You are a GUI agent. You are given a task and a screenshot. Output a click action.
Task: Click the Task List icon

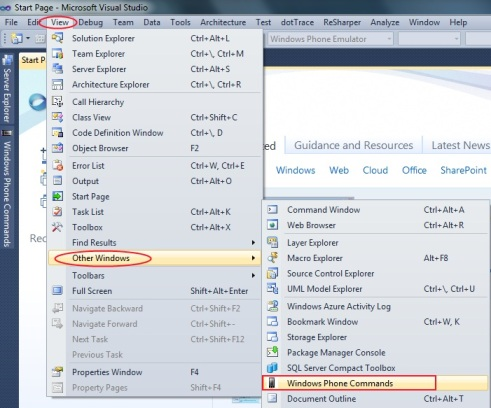click(57, 212)
